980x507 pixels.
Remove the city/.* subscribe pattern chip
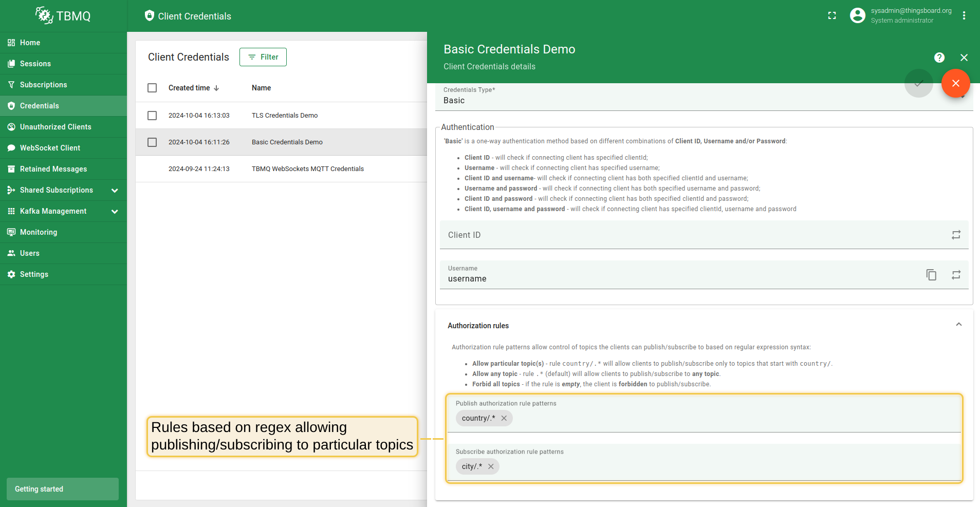coord(491,466)
